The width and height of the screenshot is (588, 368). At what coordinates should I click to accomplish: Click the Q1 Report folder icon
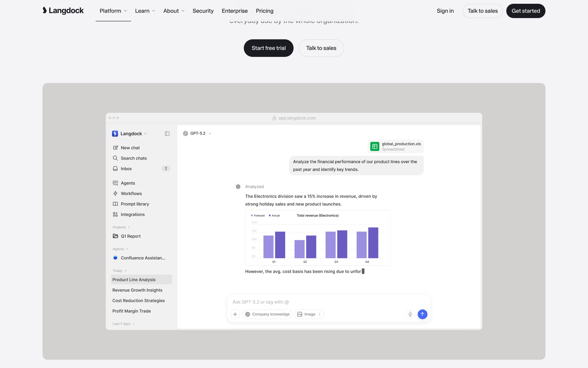115,236
